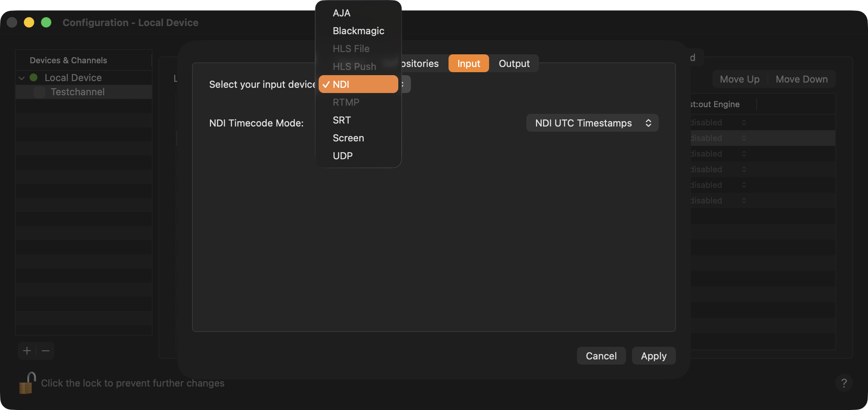Screen dimensions: 868x410
Task: Choose UDP input device
Action: coord(358,156)
